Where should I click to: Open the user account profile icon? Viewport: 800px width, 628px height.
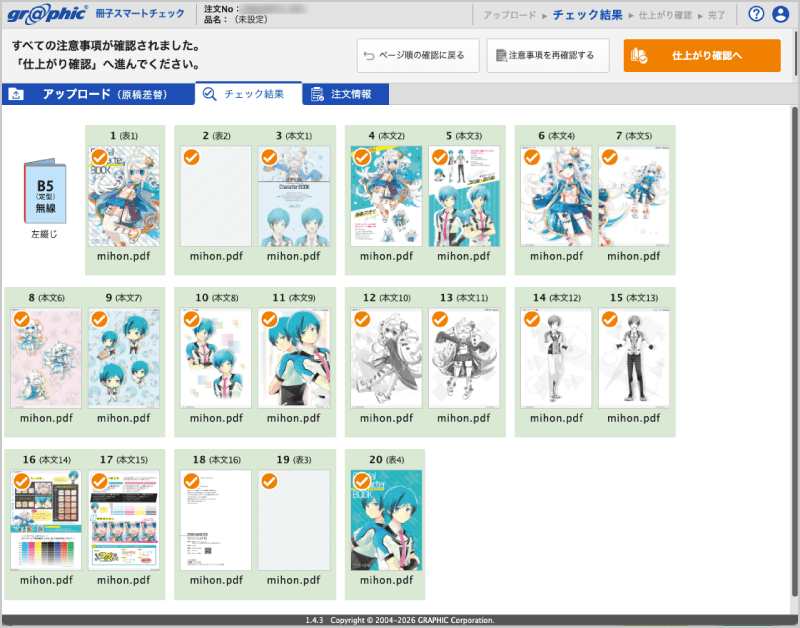[x=780, y=14]
